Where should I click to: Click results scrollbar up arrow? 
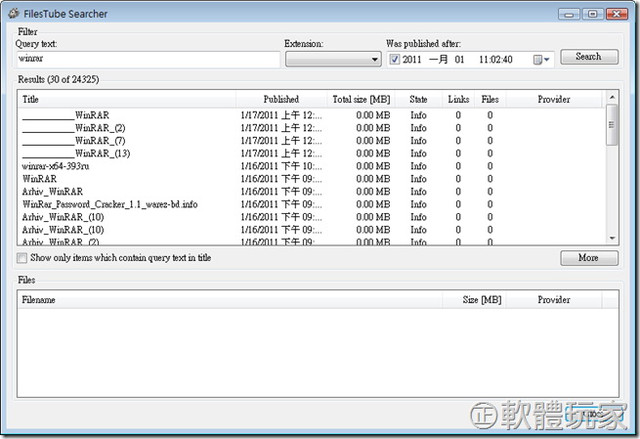point(612,97)
